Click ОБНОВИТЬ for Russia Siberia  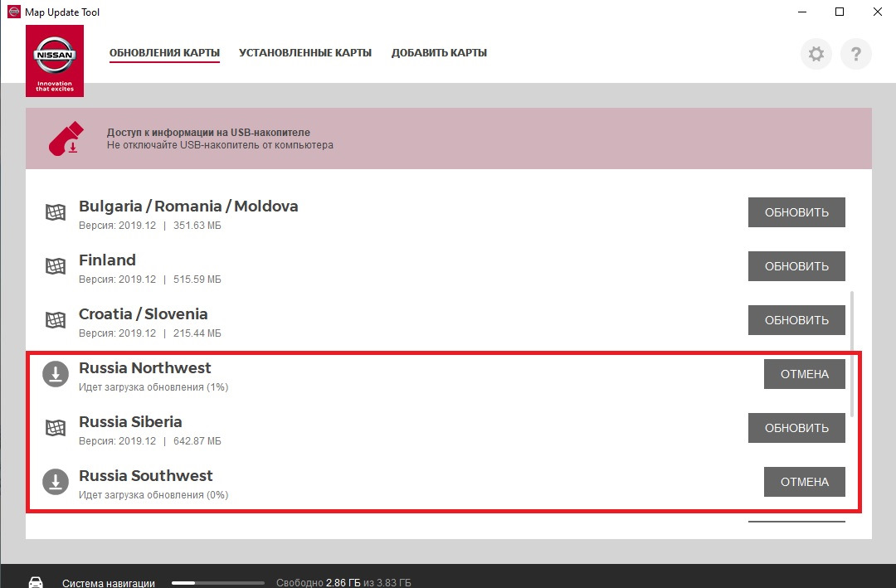click(796, 428)
